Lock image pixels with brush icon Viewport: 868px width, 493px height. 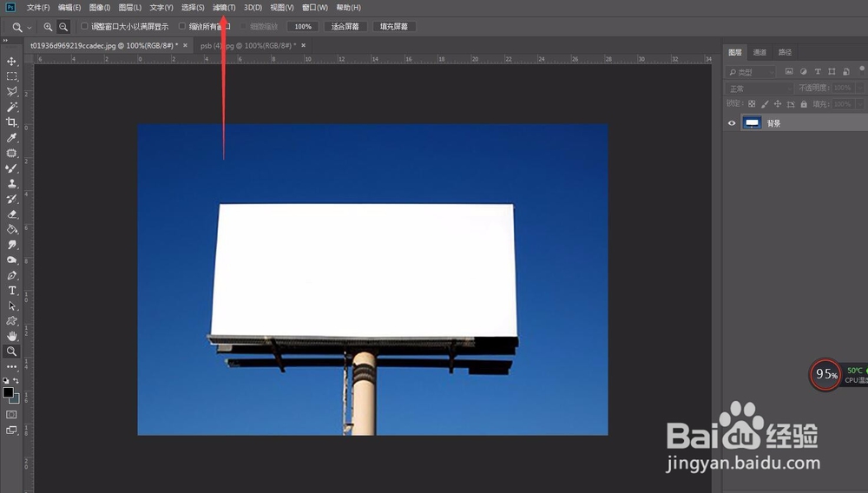[x=765, y=104]
